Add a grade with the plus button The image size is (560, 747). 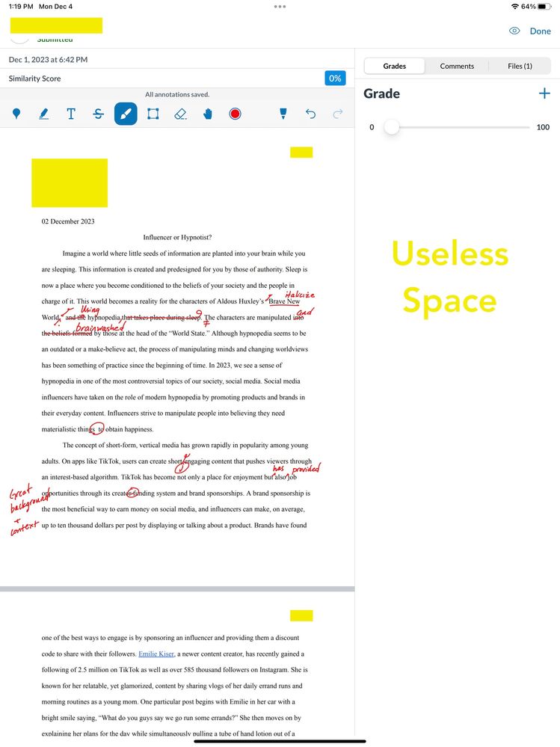tap(544, 93)
